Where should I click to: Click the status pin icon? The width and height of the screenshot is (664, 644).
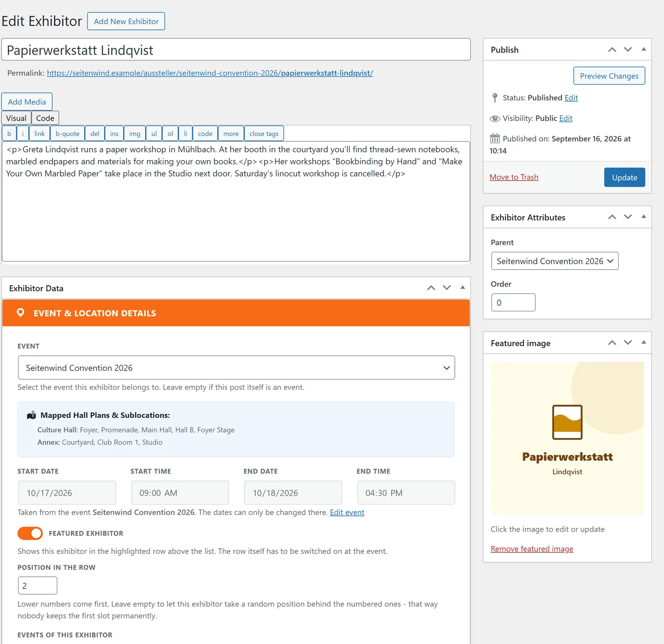pos(495,98)
